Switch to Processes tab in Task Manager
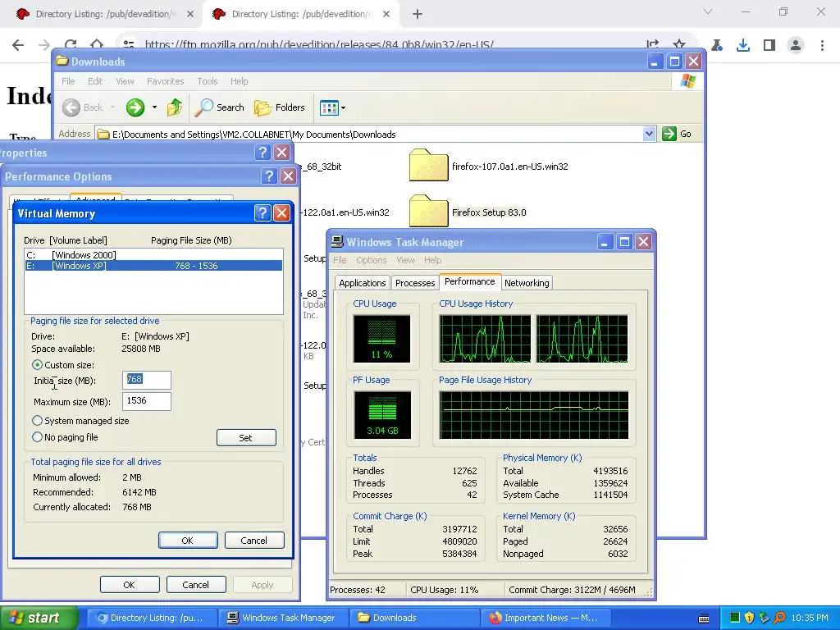 coord(414,283)
